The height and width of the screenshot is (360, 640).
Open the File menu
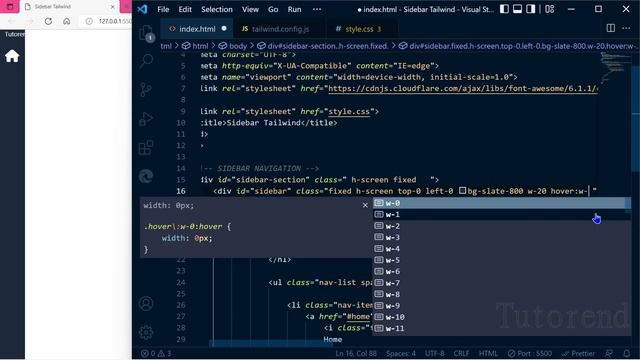(163, 9)
